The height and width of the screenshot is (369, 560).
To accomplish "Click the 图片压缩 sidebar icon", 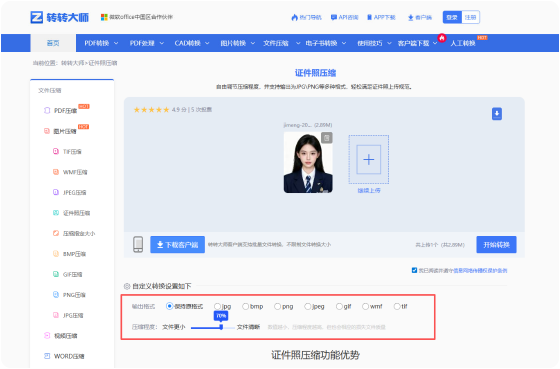I will click(x=47, y=131).
